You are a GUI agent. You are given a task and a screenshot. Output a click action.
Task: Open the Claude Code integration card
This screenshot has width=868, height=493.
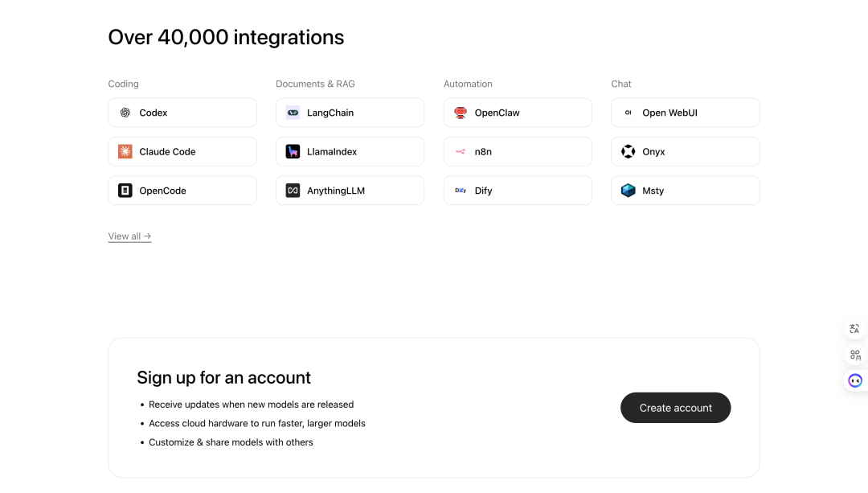coord(182,151)
